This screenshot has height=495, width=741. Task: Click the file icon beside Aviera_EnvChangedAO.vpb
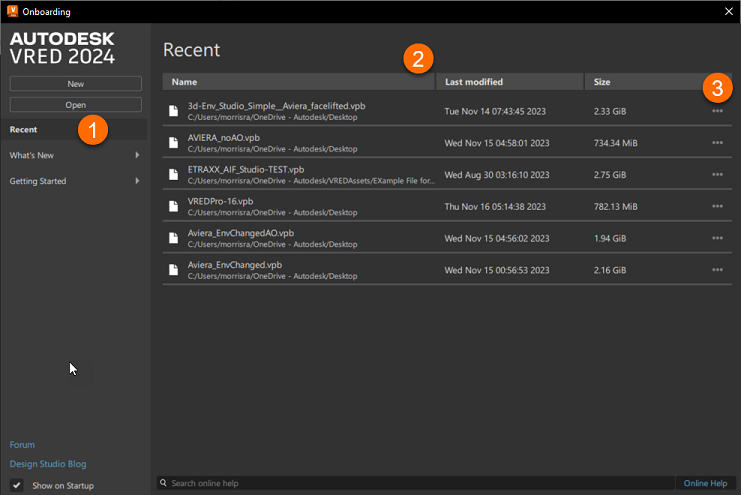point(173,238)
